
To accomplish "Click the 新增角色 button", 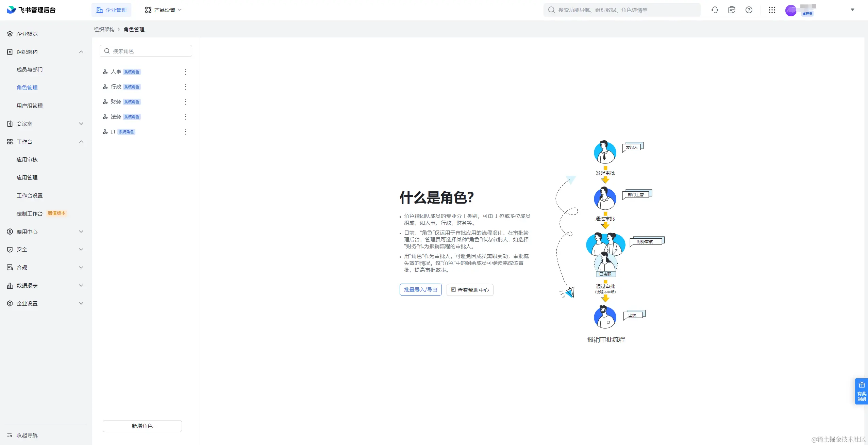I will (x=142, y=426).
